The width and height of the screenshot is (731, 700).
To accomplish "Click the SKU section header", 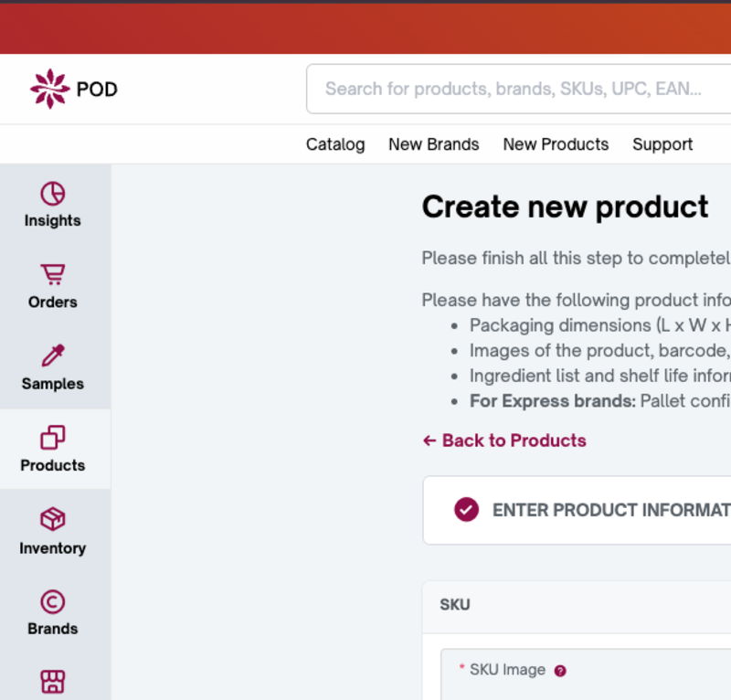I will pos(455,605).
